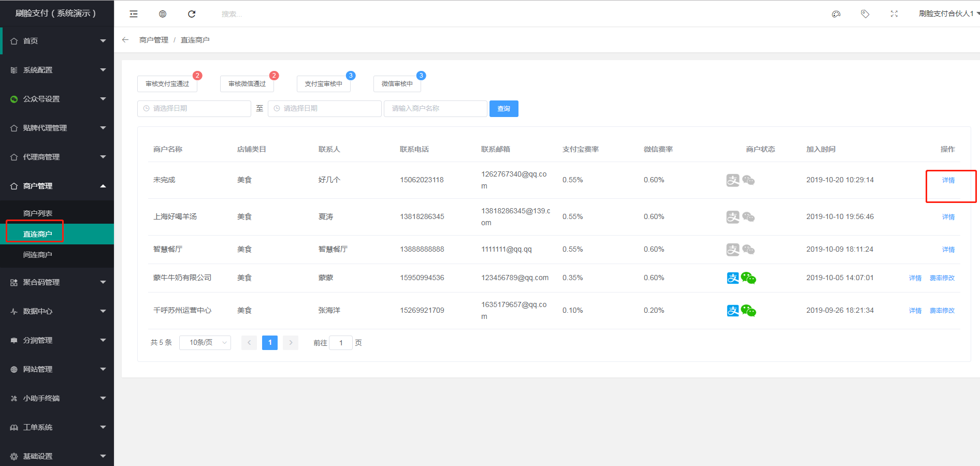Click grey Alipay icon in 未完成 row
980x466 pixels.
coord(733,180)
